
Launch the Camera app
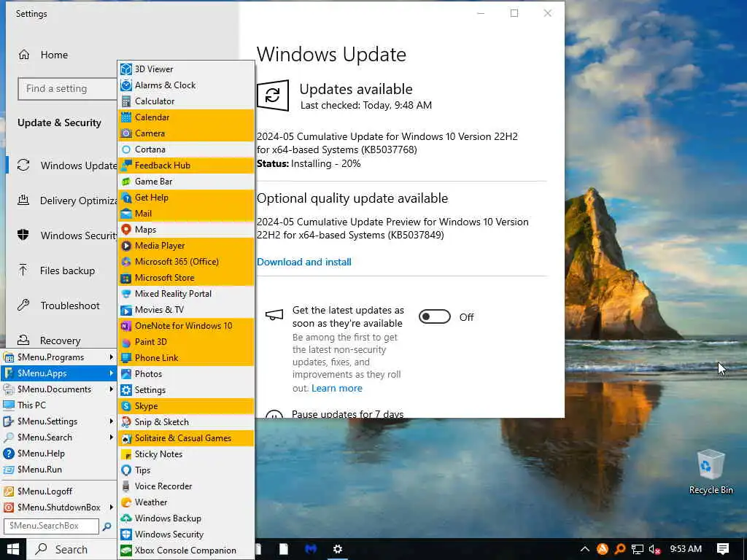point(186,133)
